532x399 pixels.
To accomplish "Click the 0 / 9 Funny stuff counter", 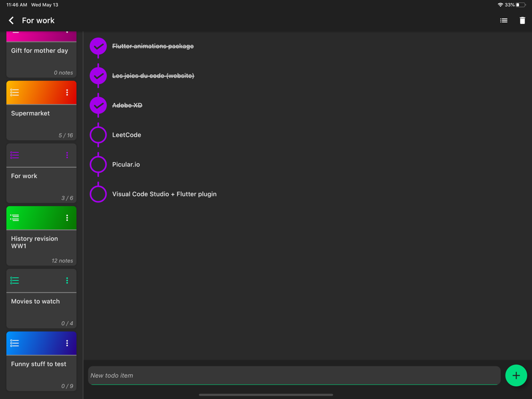I will pyautogui.click(x=67, y=386).
